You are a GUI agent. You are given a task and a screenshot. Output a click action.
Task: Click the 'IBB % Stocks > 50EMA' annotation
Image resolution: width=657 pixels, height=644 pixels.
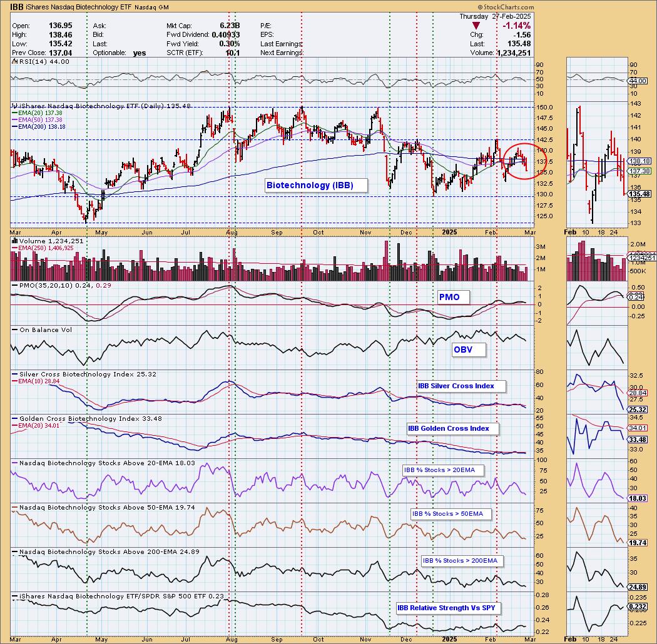click(x=451, y=514)
